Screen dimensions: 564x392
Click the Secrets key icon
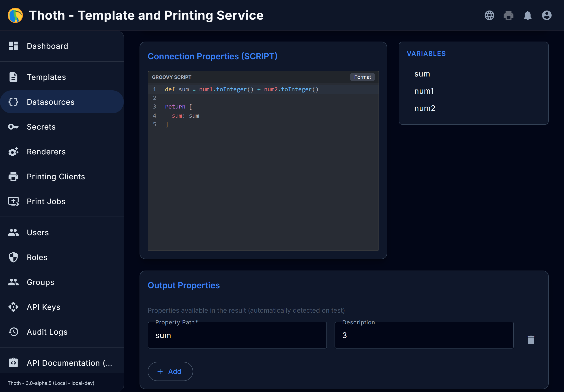[x=13, y=127]
